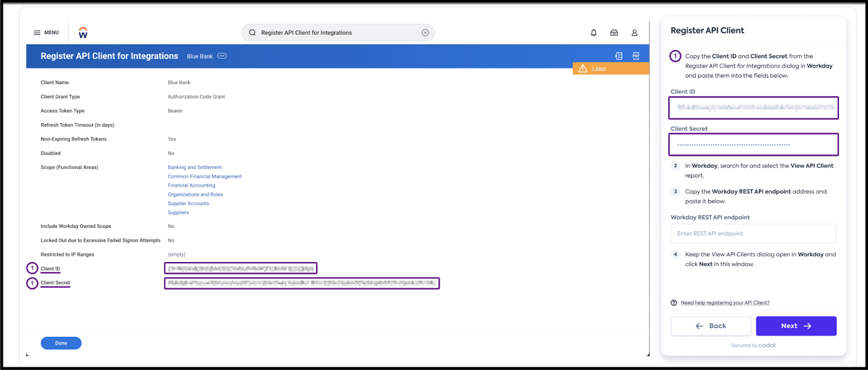
Task: Open the inbox tray icon
Action: tap(614, 33)
